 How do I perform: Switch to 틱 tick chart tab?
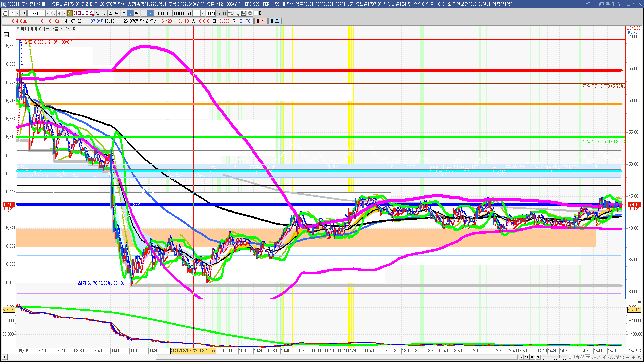[x=137, y=13]
